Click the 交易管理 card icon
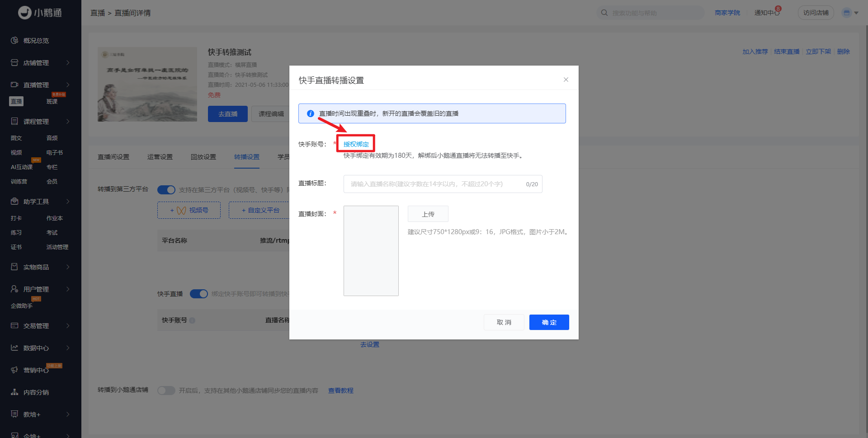The image size is (868, 438). point(14,326)
